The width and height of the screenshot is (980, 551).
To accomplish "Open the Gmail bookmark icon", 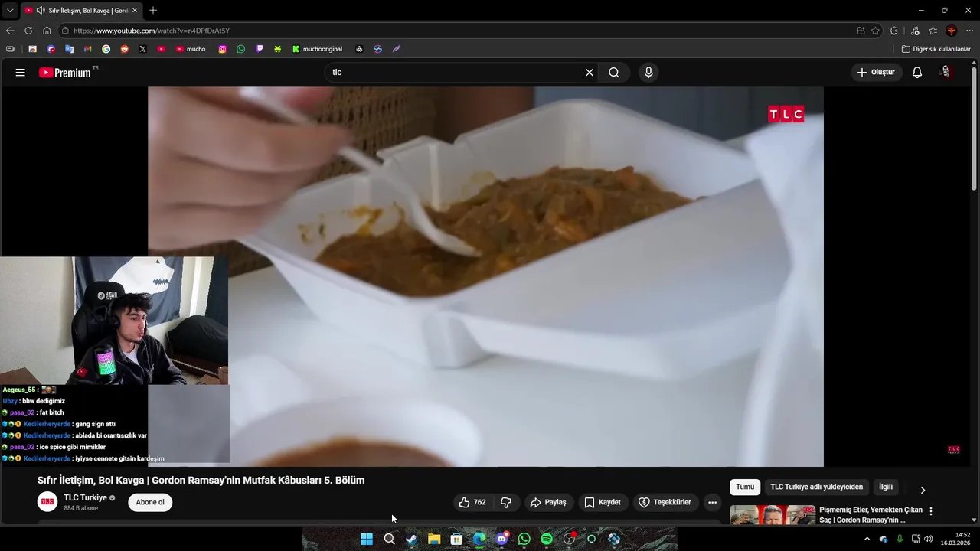I will 88,49.
